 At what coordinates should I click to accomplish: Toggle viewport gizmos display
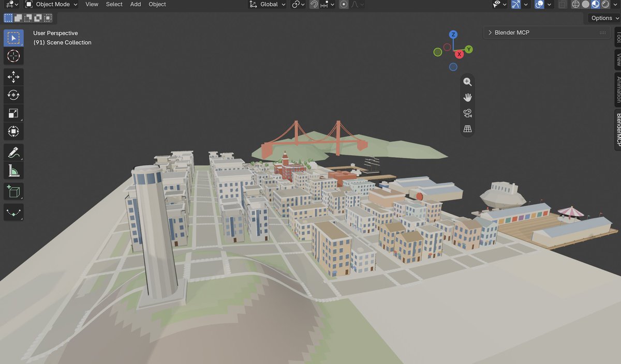(x=516, y=4)
